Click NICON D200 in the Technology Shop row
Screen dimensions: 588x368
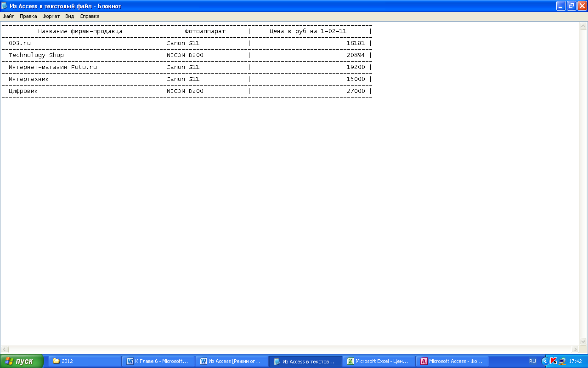[x=185, y=55]
